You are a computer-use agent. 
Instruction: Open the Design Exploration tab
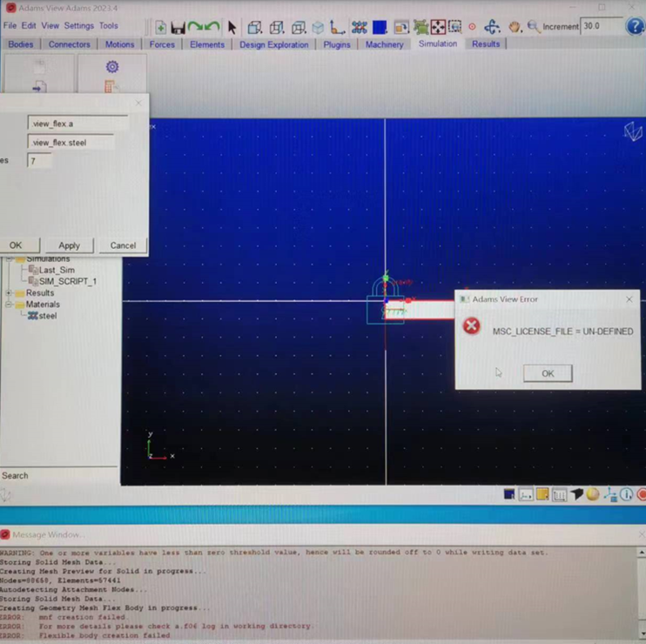[x=274, y=44]
